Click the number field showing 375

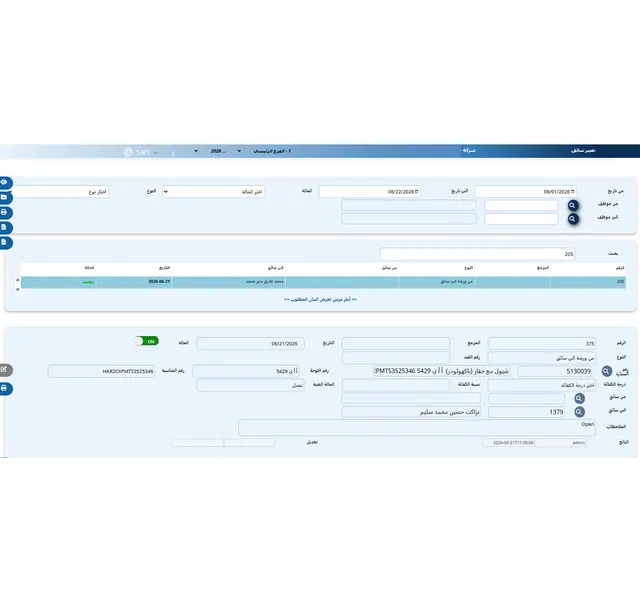(x=541, y=344)
